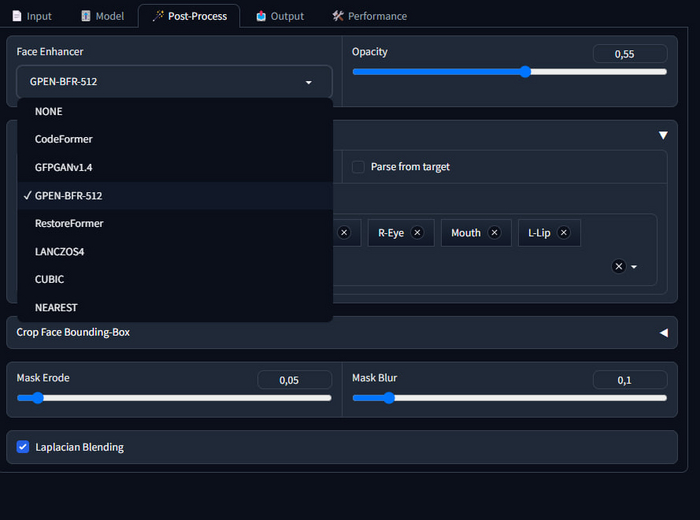Disable Laplacian Blending checkbox
The image size is (700, 520).
[23, 447]
